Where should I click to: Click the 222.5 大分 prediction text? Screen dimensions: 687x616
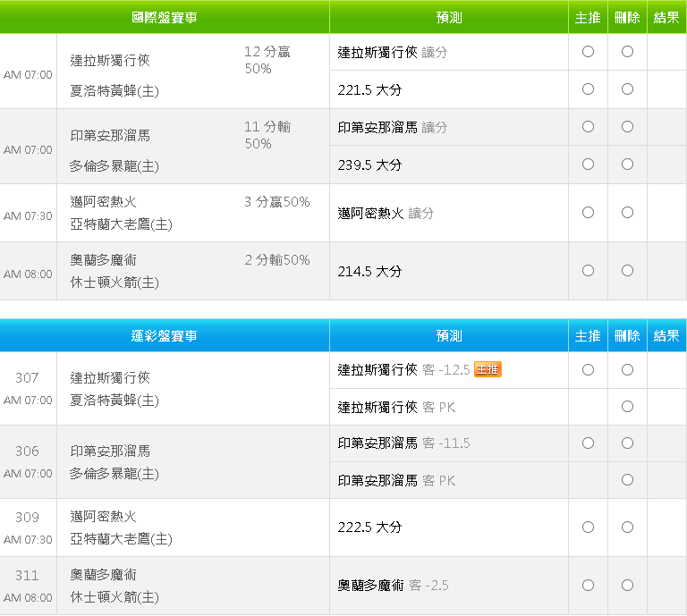coord(369,527)
